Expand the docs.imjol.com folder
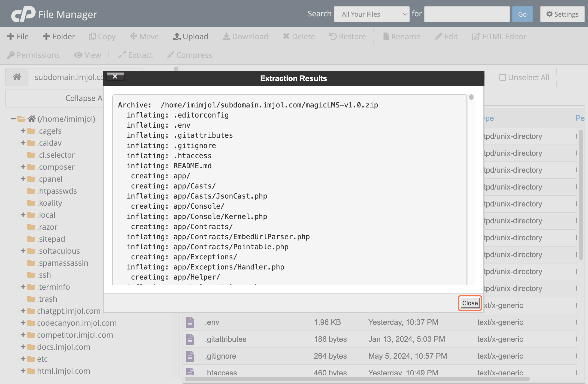The width and height of the screenshot is (588, 384). point(23,347)
